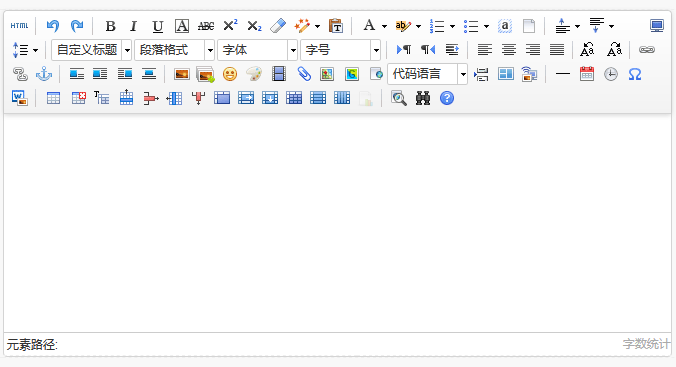Open the multiple image upload dialog
The width and height of the screenshot is (676, 367).
(205, 75)
